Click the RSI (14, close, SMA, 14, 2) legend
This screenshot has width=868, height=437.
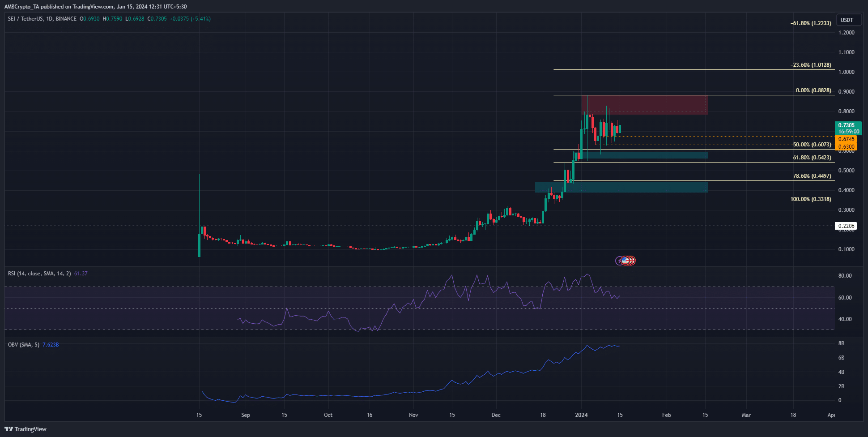(39, 273)
